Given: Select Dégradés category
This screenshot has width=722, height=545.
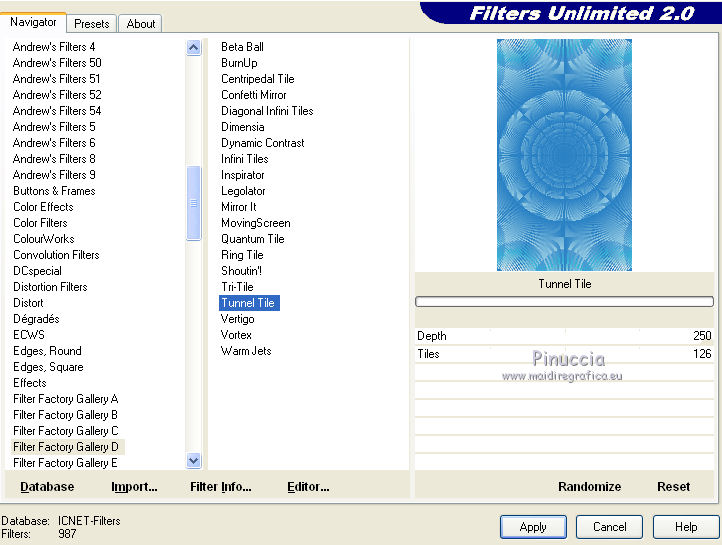Looking at the screenshot, I should 36,319.
